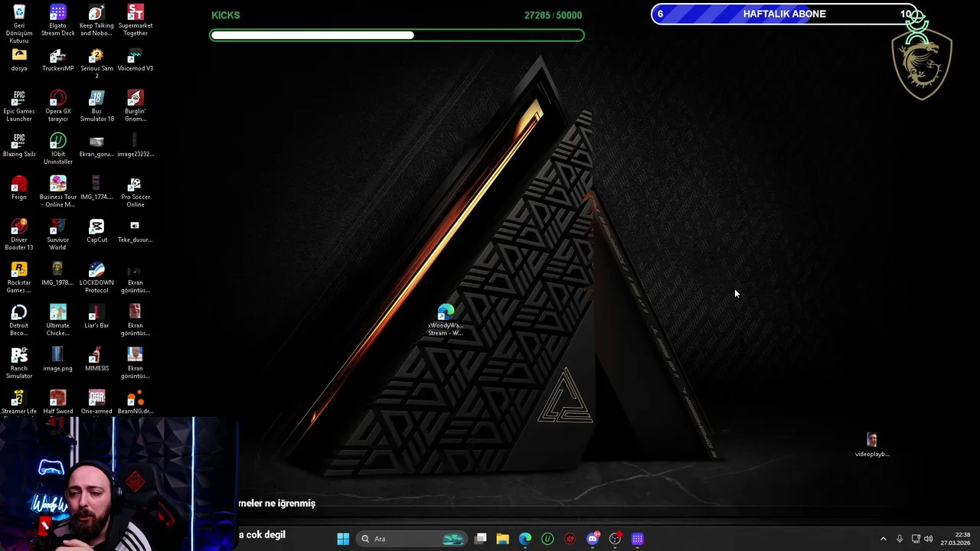Select the Blazing Sails shortcut
The width and height of the screenshot is (980, 551).
[19, 145]
